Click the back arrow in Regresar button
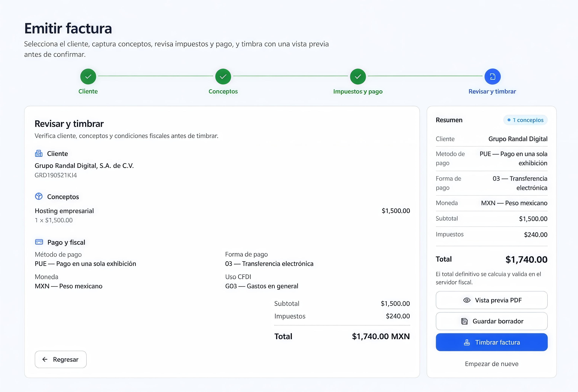Image resolution: width=578 pixels, height=392 pixels. 45,359
